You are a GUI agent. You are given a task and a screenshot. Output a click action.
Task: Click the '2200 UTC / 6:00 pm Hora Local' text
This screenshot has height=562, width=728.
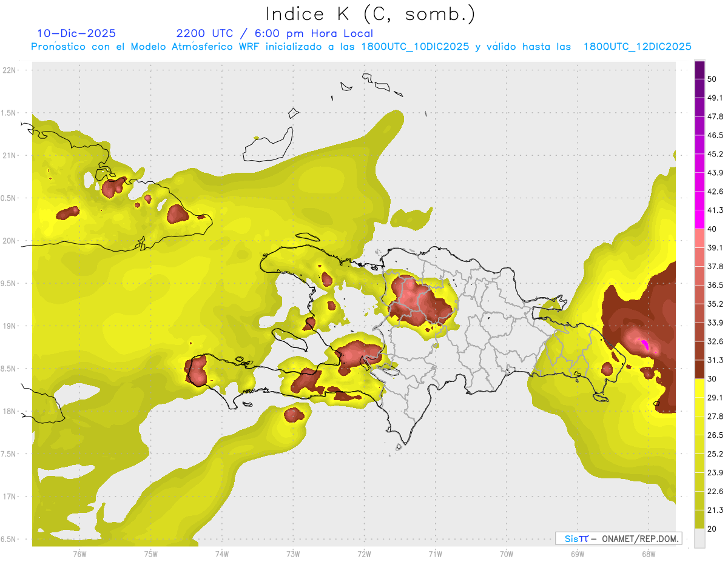click(x=275, y=33)
